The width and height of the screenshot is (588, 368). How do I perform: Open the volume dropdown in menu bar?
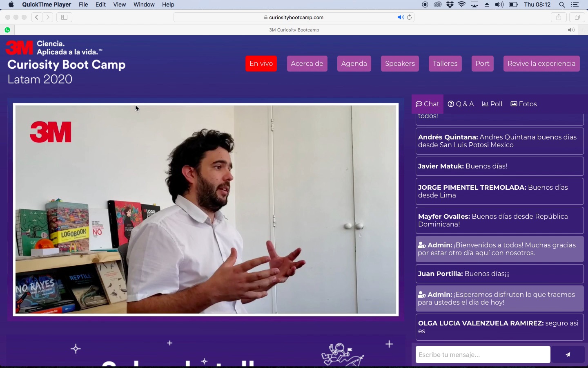point(499,4)
